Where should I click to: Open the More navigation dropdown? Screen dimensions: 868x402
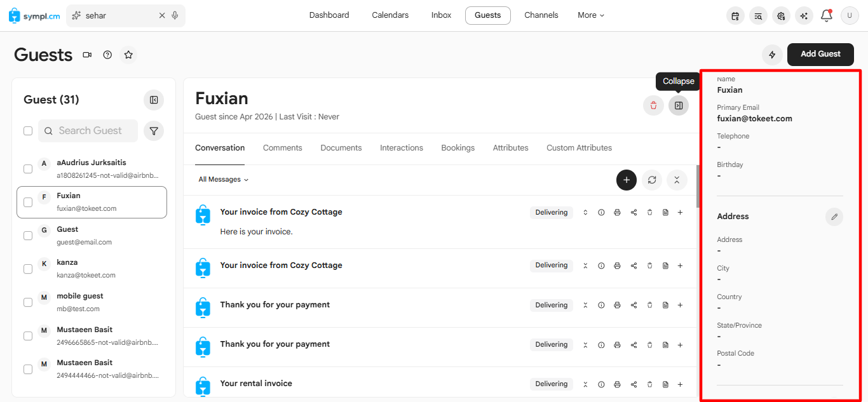click(591, 15)
